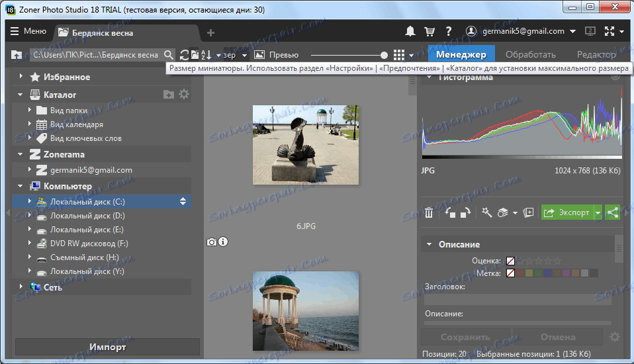Expand the Избранное section
The height and width of the screenshot is (364, 634).
(21, 77)
